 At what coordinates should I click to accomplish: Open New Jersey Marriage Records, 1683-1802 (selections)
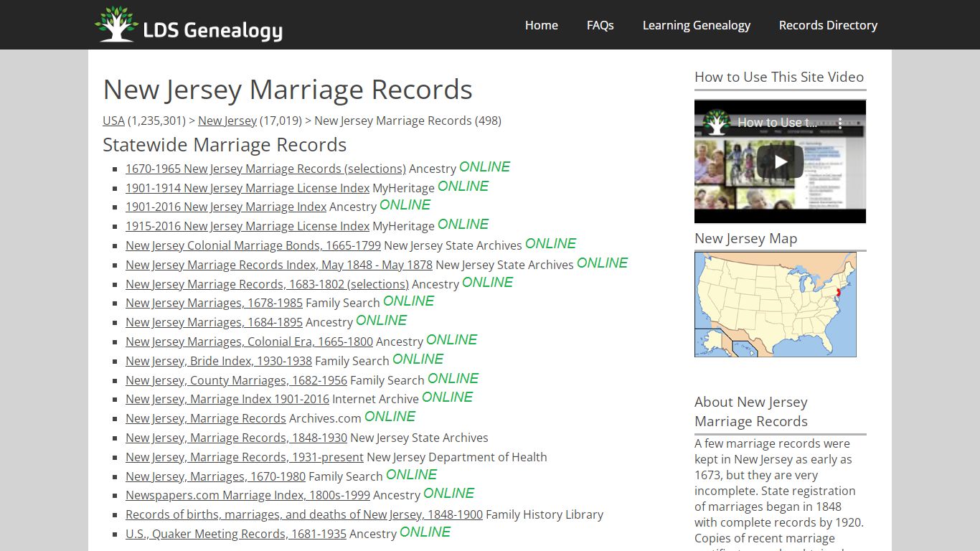(267, 284)
